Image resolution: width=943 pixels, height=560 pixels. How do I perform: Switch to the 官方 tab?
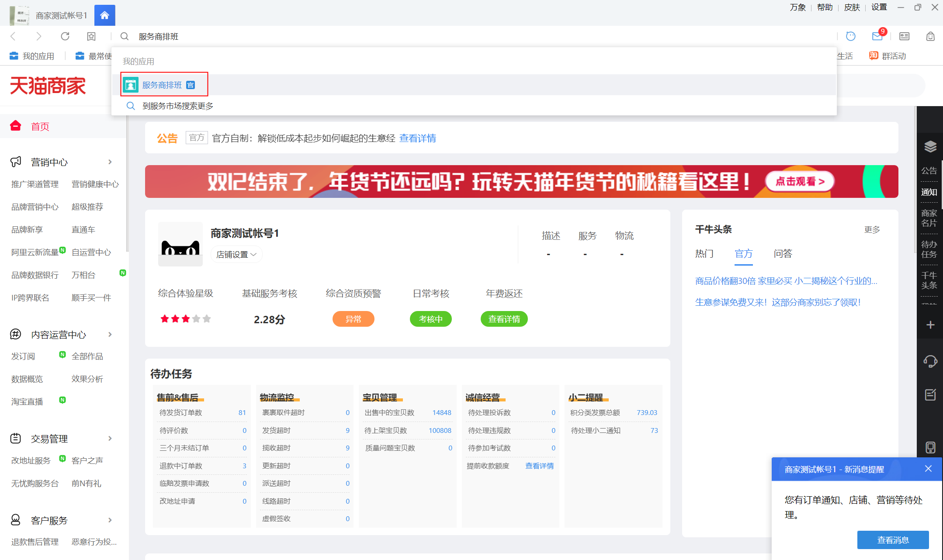744,254
